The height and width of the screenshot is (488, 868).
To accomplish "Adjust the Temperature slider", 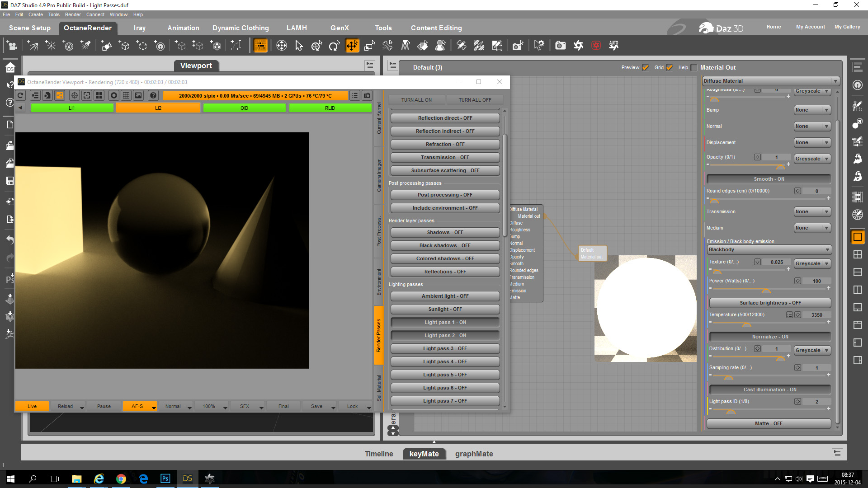I will click(x=746, y=323).
